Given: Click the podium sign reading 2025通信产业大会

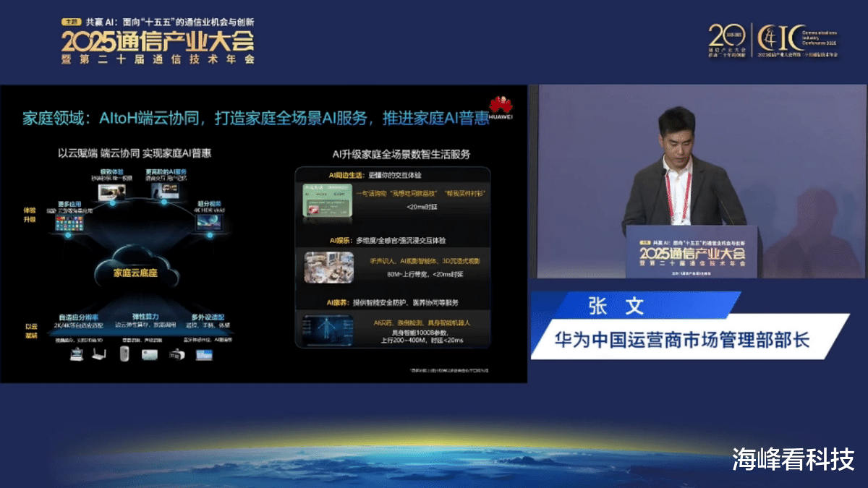Looking at the screenshot, I should (693, 252).
